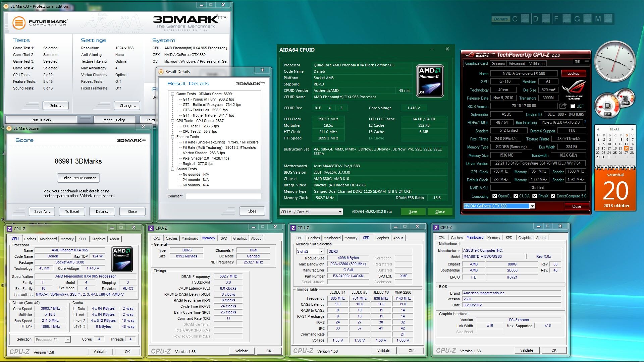The width and height of the screenshot is (644, 362).
Task: Click the large orange date tile showing 20
Action: click(615, 190)
